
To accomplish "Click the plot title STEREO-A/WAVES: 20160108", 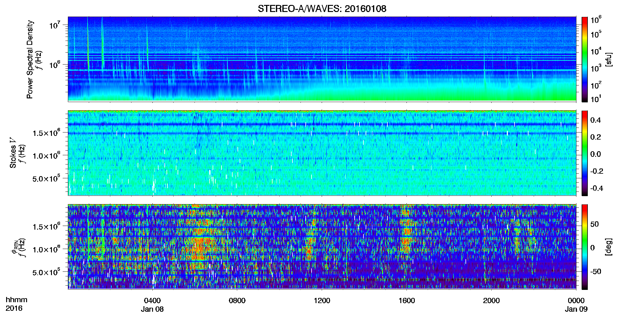I will point(322,9).
